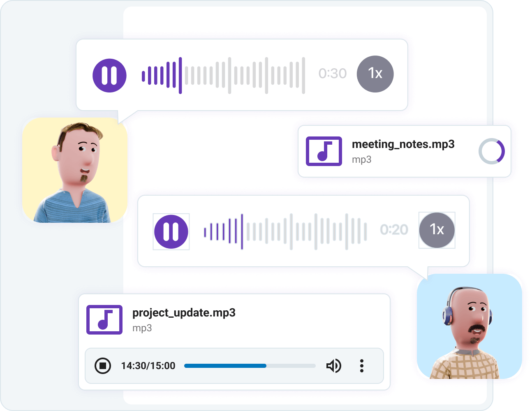The image size is (532, 411).
Task: Click the 0:30 duration label
Action: (x=332, y=74)
